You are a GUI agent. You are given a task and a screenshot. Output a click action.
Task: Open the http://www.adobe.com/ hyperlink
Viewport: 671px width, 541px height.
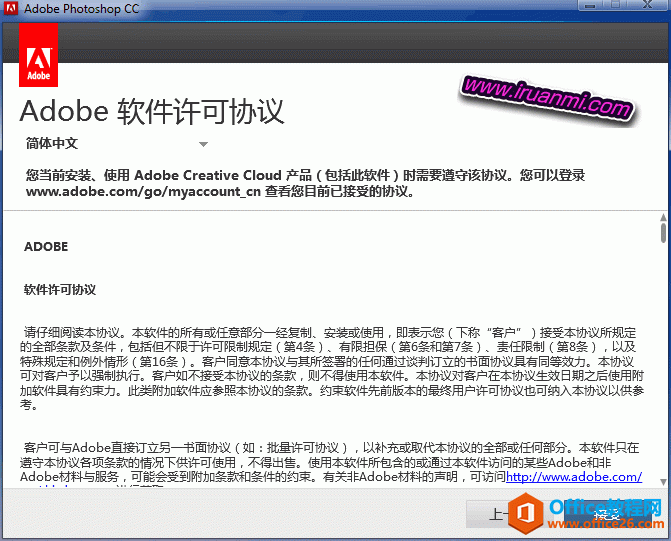tap(574, 477)
